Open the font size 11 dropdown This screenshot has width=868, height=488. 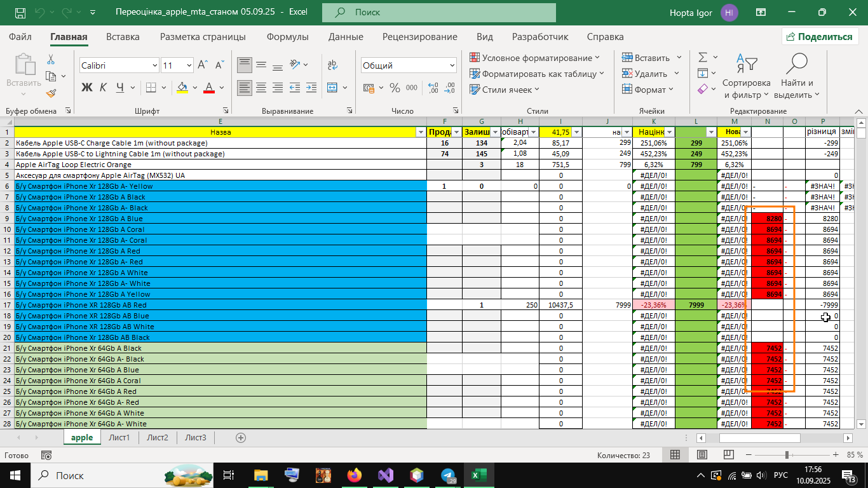click(x=189, y=65)
